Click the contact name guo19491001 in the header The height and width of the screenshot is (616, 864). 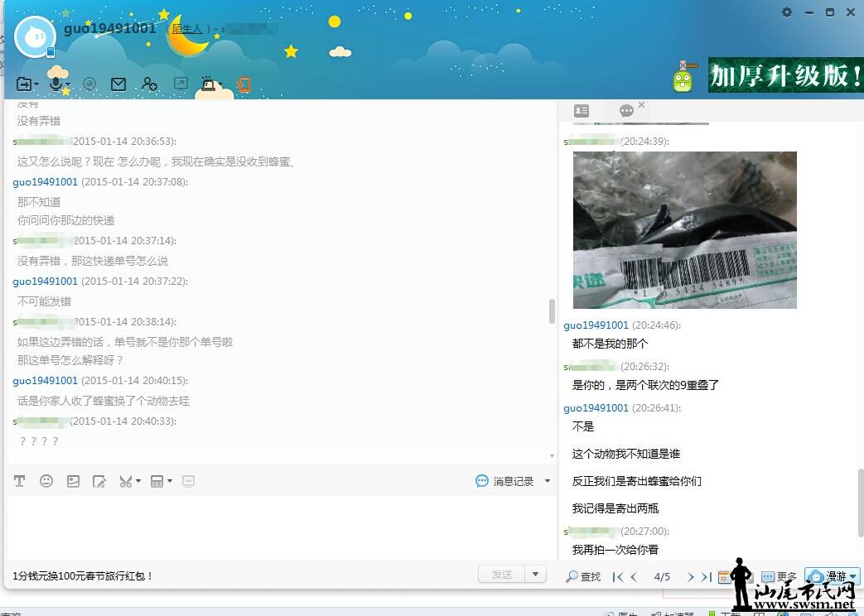tap(109, 29)
